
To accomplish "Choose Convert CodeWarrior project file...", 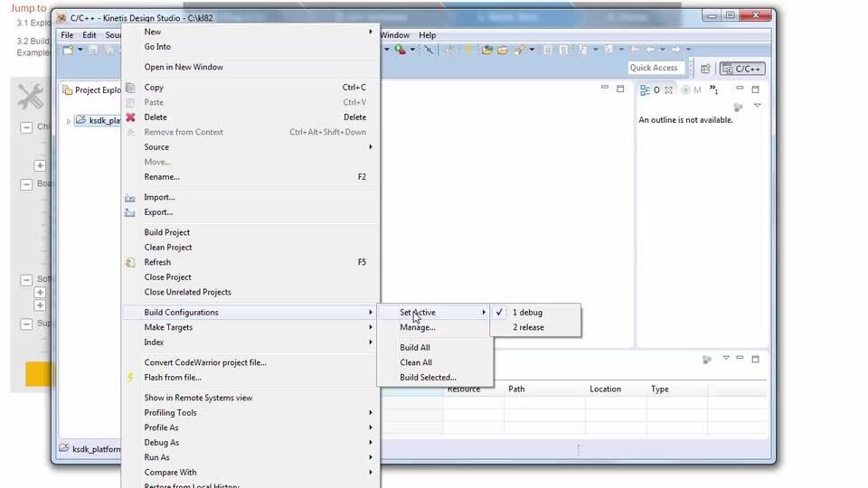I will click(x=250, y=362).
